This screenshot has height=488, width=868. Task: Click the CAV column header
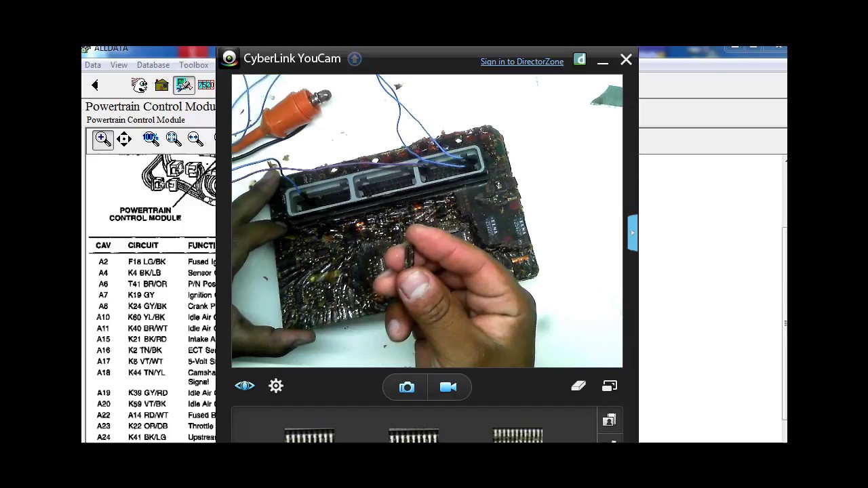(x=103, y=245)
